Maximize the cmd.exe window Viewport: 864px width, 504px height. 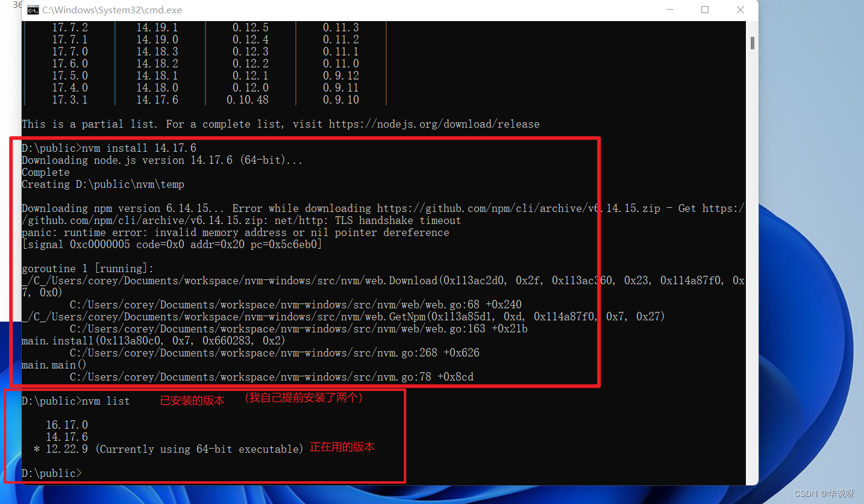(705, 10)
